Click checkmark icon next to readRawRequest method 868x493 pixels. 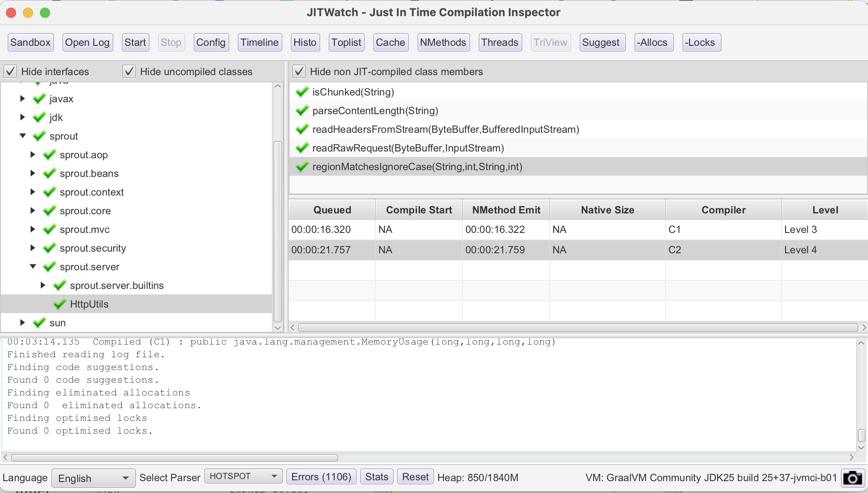(x=302, y=148)
